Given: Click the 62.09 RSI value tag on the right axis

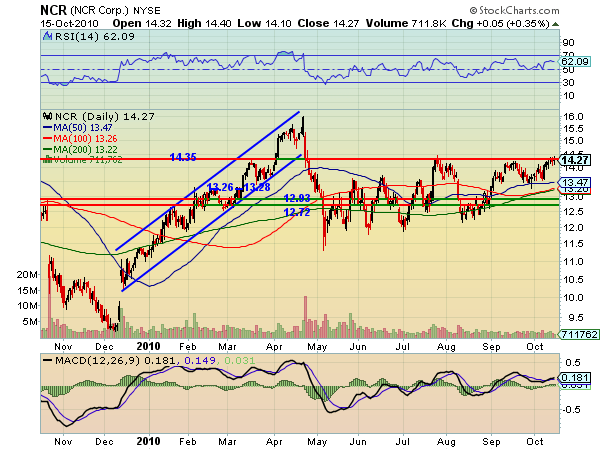Looking at the screenshot, I should point(575,62).
